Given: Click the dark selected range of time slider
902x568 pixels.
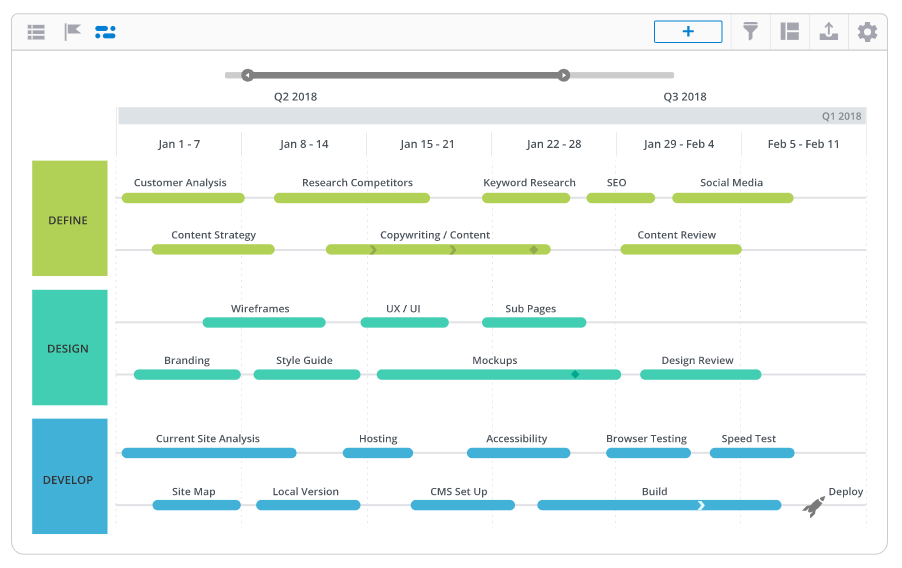Looking at the screenshot, I should (x=406, y=75).
